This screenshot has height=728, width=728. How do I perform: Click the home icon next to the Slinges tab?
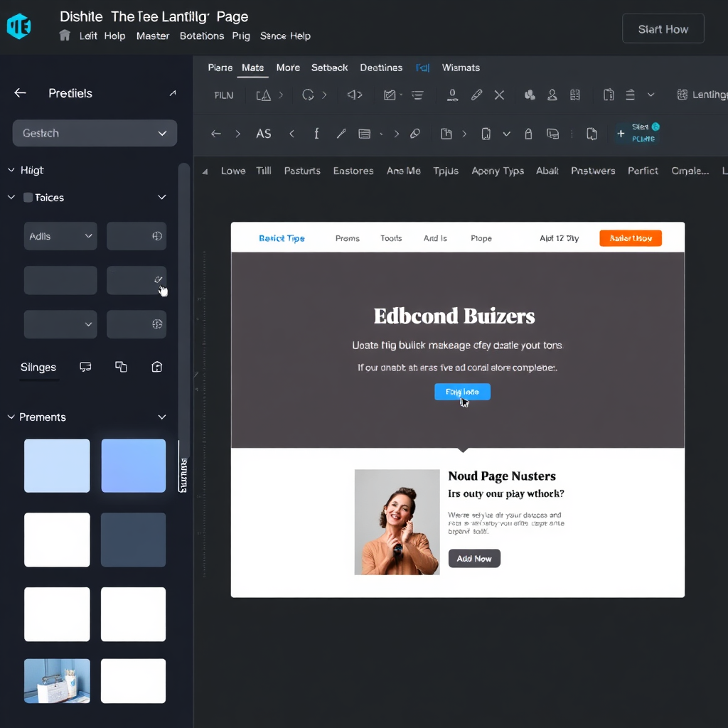coord(157,367)
